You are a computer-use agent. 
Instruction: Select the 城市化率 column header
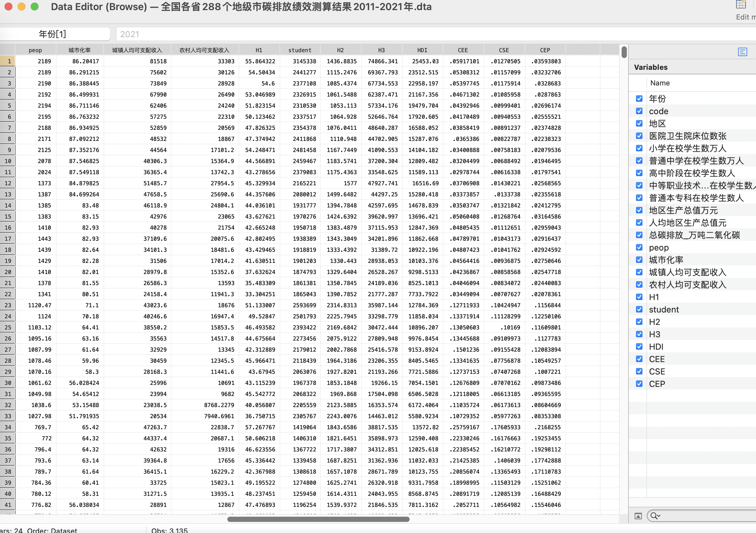coord(79,50)
